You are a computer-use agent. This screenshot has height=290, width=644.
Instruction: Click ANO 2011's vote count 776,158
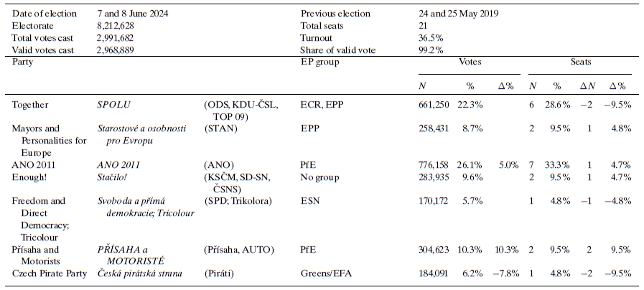[x=433, y=164]
